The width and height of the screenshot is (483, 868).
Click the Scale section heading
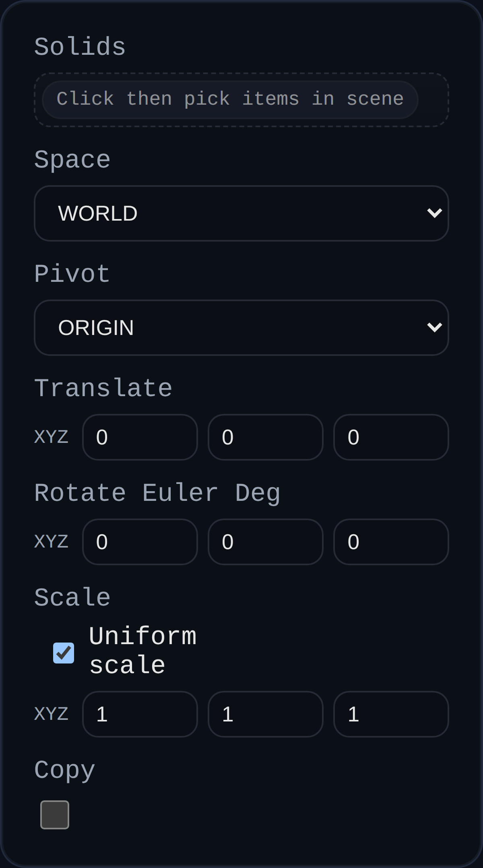[x=72, y=597]
